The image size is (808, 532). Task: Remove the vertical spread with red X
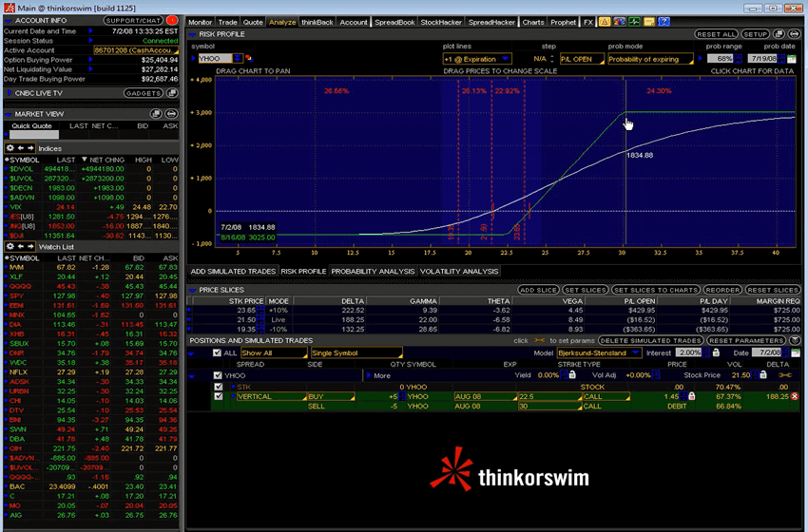pyautogui.click(x=795, y=396)
